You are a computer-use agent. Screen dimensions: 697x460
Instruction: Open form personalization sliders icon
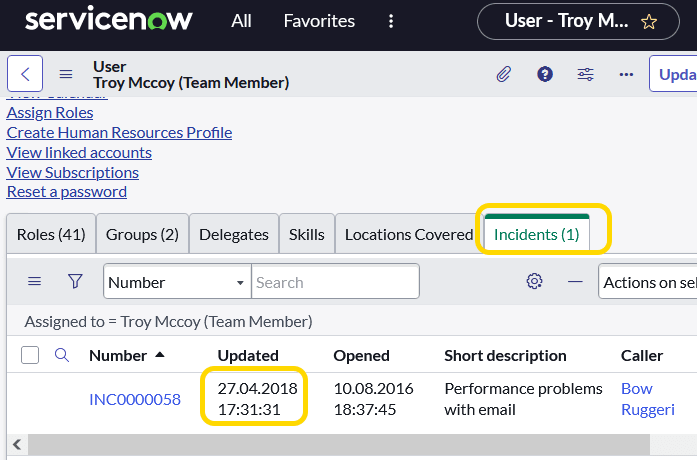click(x=585, y=74)
